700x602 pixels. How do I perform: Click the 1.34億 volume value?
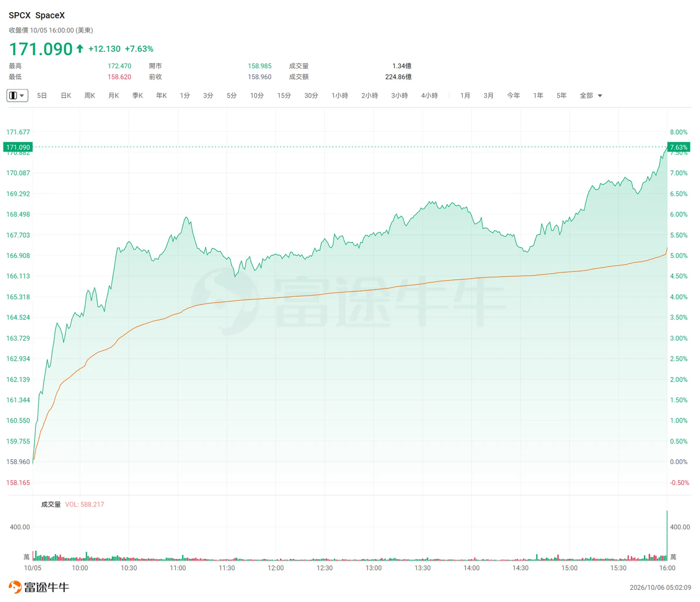402,66
